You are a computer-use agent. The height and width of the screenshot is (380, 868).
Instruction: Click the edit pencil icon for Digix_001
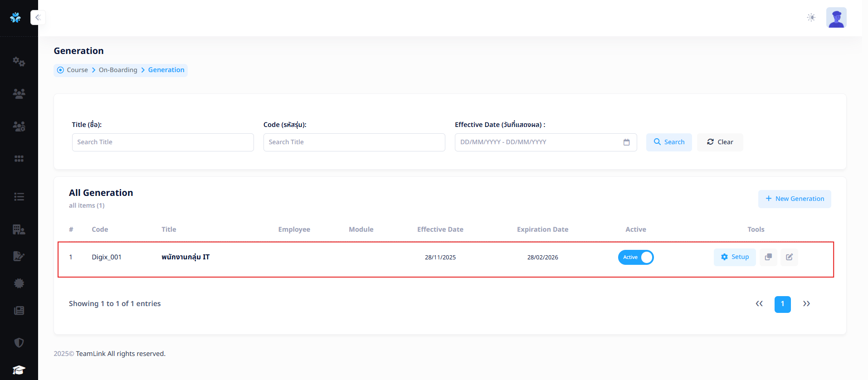[789, 257]
